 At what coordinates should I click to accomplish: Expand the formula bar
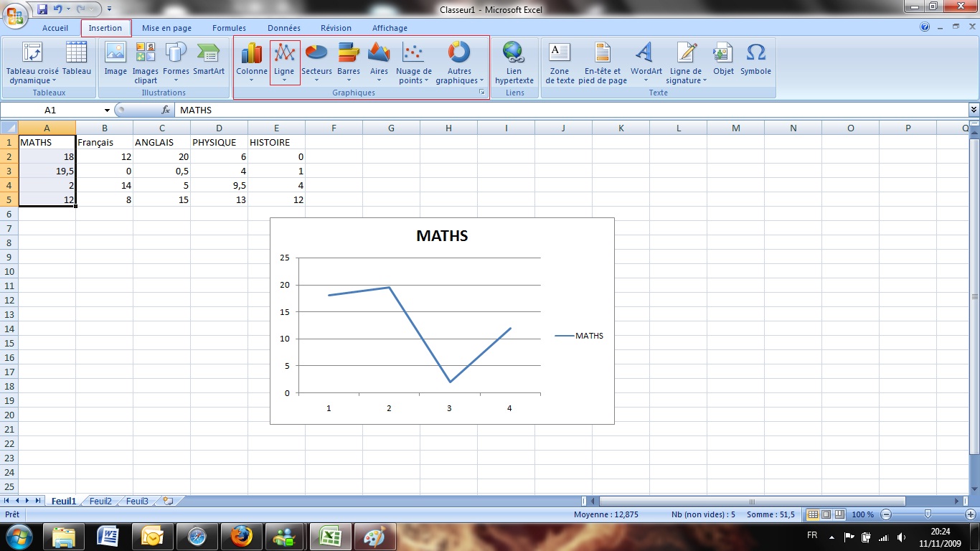point(974,110)
